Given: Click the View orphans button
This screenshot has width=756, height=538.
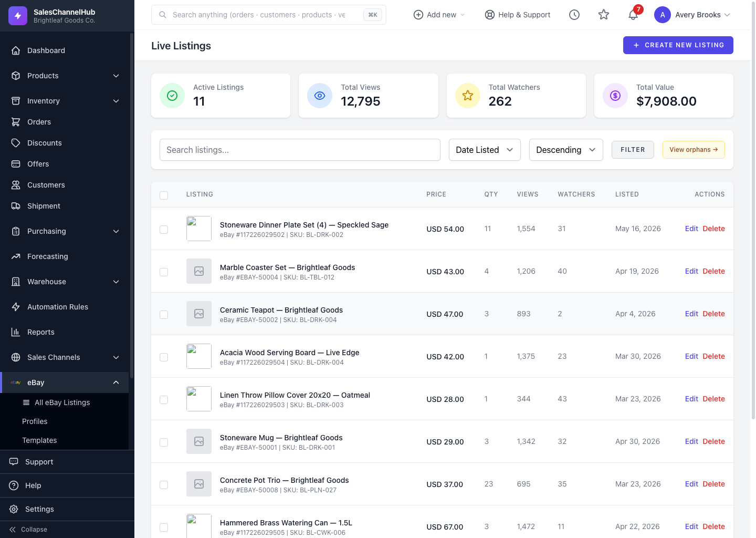Looking at the screenshot, I should coord(694,150).
